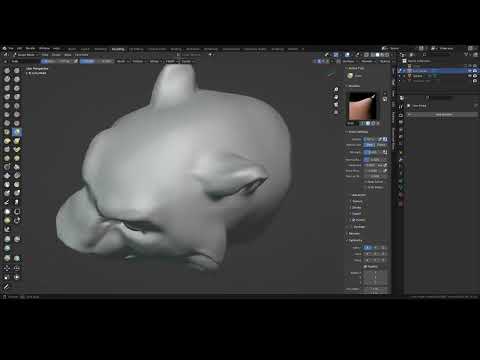Viewport: 480px width, 360px height.
Task: Collapse the Brushes panel
Action: click(x=347, y=86)
